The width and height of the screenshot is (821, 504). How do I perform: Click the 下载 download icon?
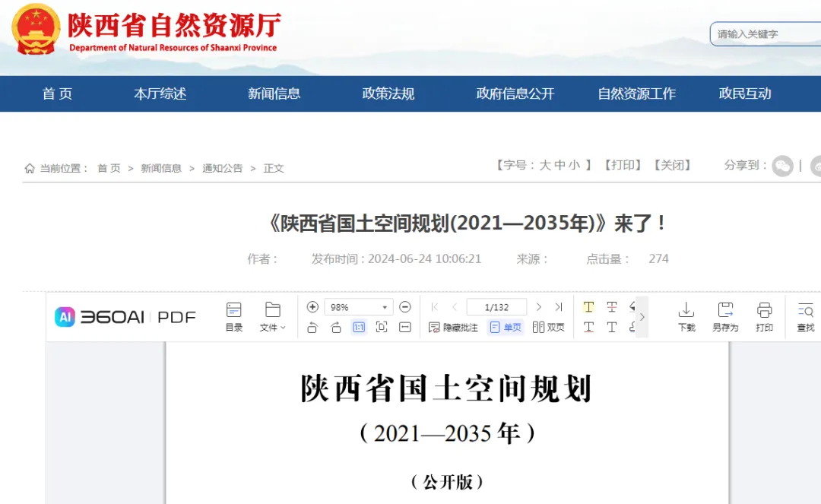686,317
